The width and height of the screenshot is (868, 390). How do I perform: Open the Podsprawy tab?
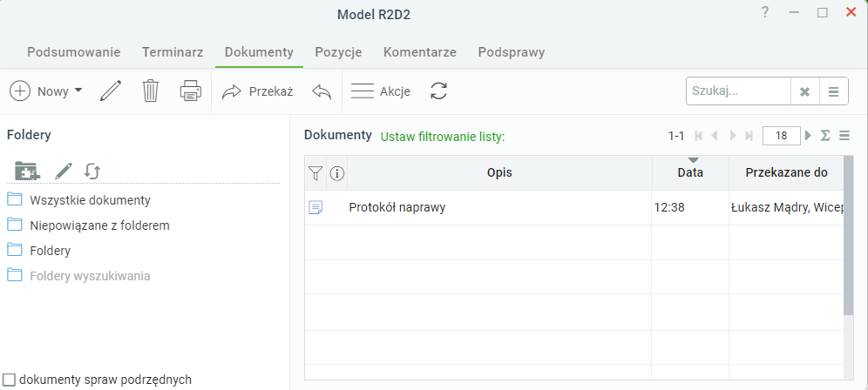point(512,52)
